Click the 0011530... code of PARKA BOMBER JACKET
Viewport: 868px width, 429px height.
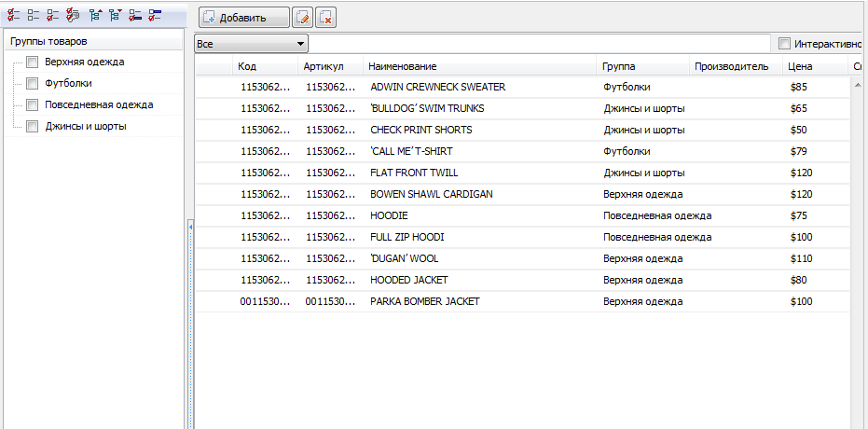(x=265, y=302)
